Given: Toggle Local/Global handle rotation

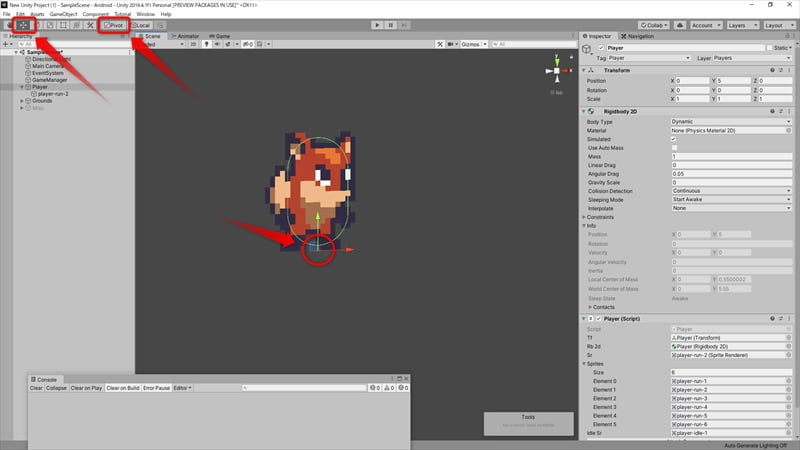Looking at the screenshot, I should 141,25.
